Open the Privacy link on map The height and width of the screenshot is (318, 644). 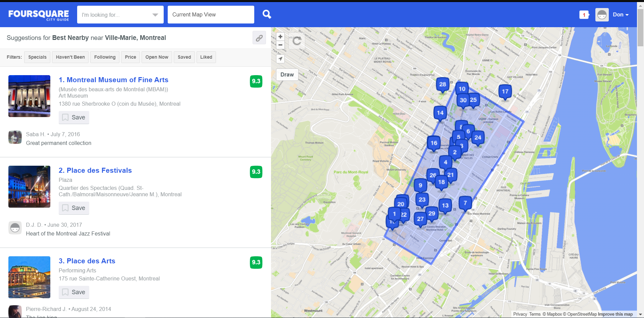point(520,314)
